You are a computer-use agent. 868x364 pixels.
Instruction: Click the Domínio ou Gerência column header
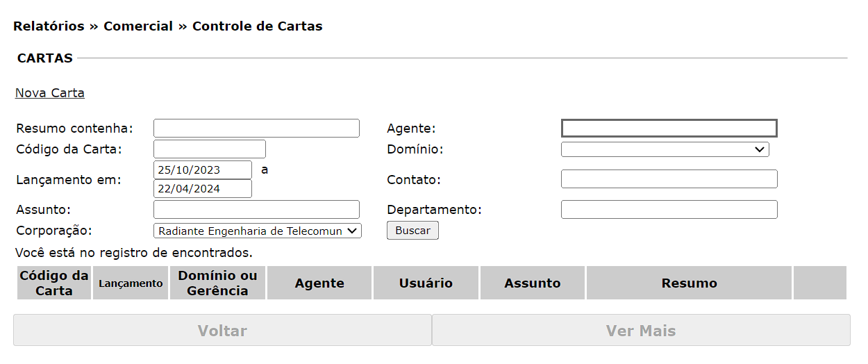[217, 283]
